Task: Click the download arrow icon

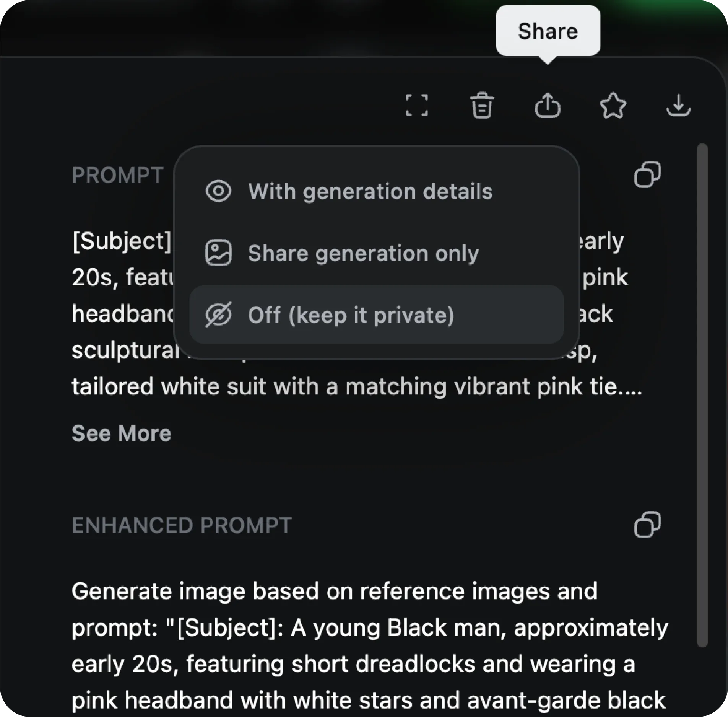Action: (x=678, y=105)
